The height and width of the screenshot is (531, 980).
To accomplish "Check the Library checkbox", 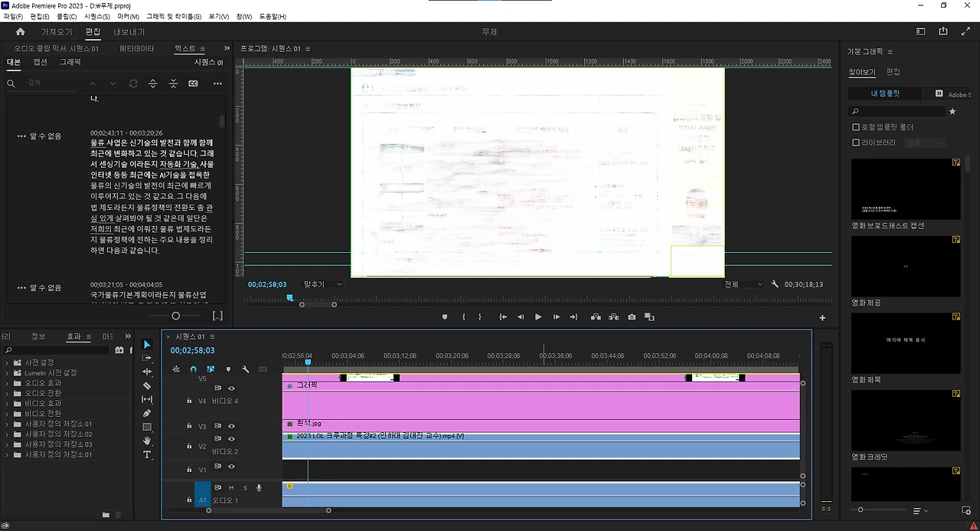I will click(x=856, y=143).
